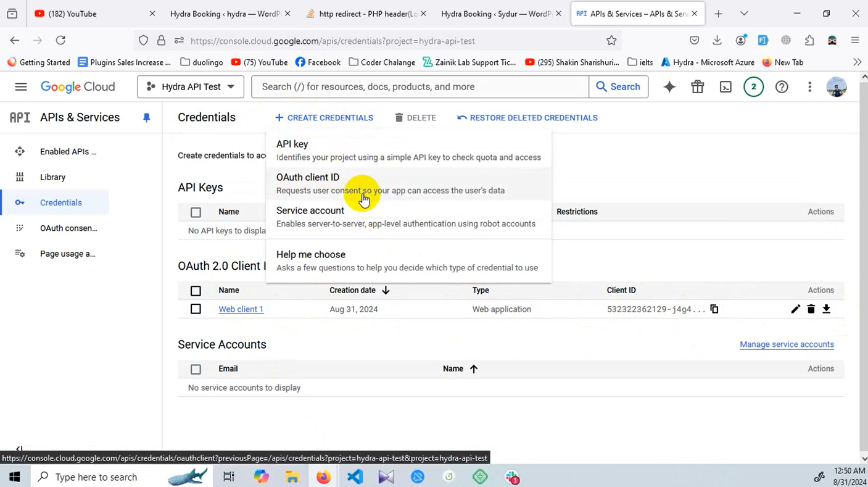868x487 pixels.
Task: Activate Cloud Shell terminal icon
Action: click(725, 87)
